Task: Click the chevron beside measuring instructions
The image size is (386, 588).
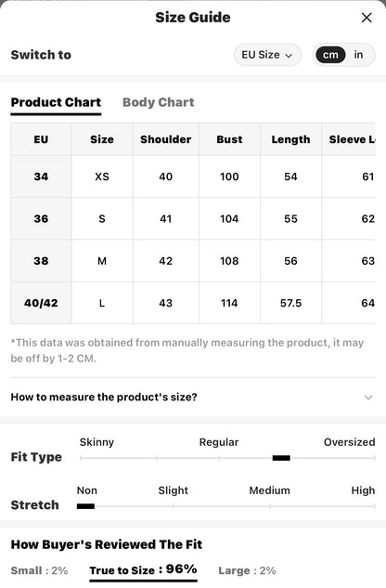Action: (368, 398)
